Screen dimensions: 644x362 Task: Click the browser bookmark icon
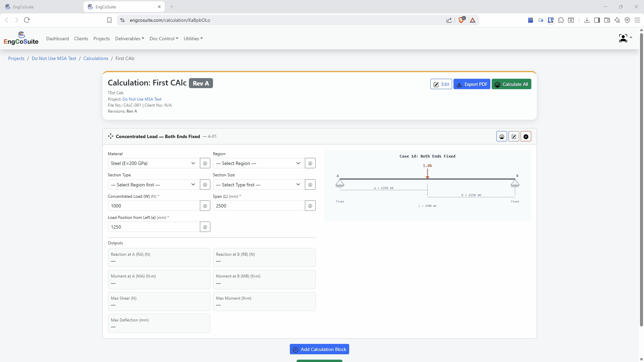[x=109, y=20]
